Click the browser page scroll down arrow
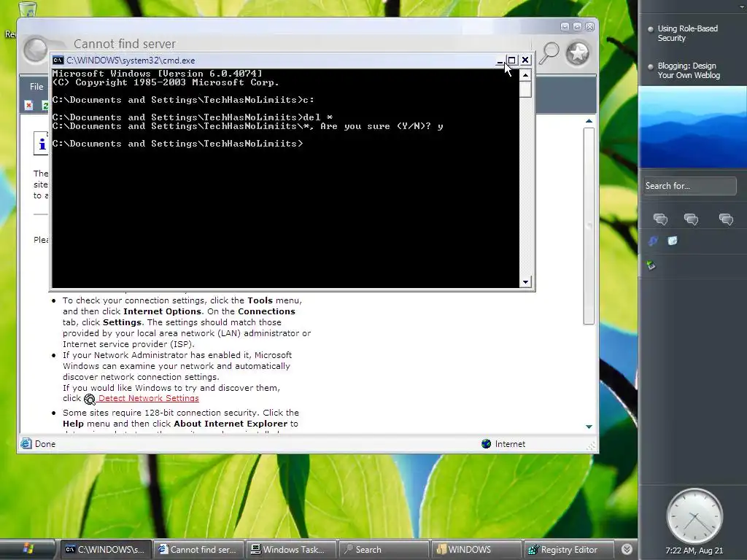This screenshot has height=560, width=747. (x=589, y=427)
